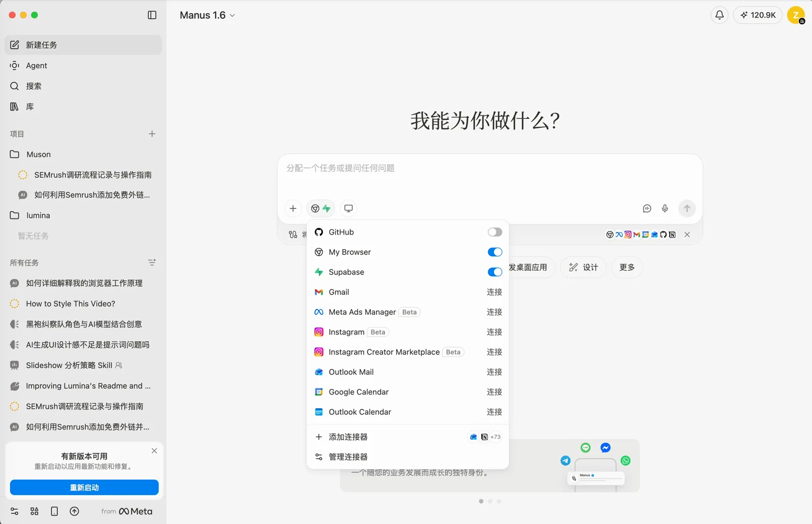Open task 如何详细解释我的浏览器工作原理
The height and width of the screenshot is (524, 812).
tap(83, 283)
